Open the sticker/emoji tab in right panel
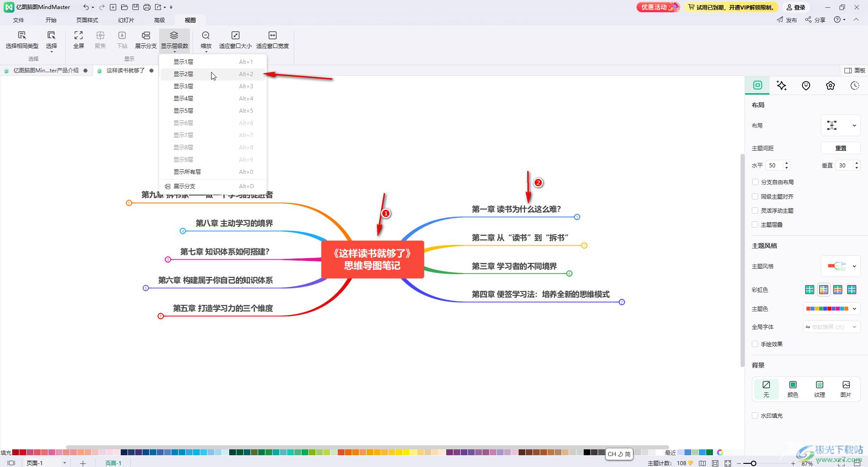The height and width of the screenshot is (467, 868). (806, 86)
